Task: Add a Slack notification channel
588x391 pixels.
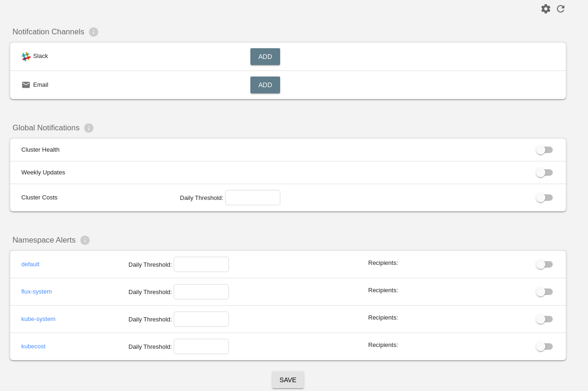Action: pos(265,57)
